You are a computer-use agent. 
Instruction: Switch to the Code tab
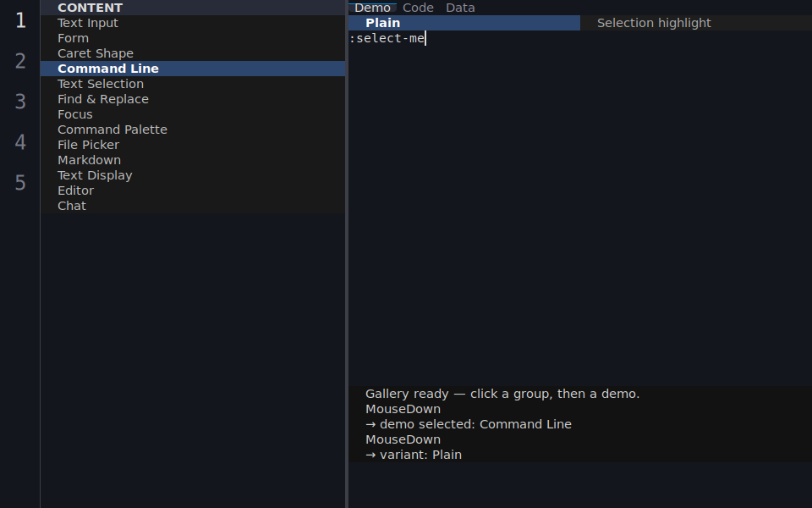[x=418, y=8]
